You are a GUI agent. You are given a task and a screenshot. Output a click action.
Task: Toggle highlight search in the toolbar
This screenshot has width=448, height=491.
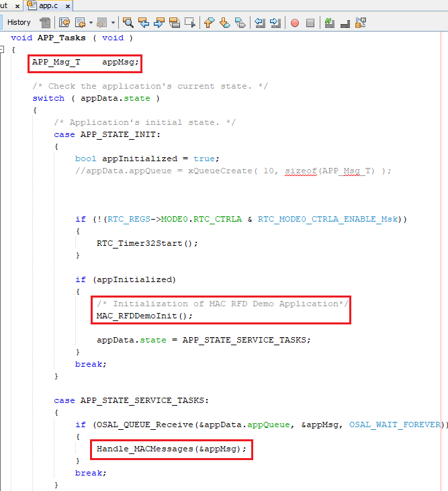tap(174, 22)
